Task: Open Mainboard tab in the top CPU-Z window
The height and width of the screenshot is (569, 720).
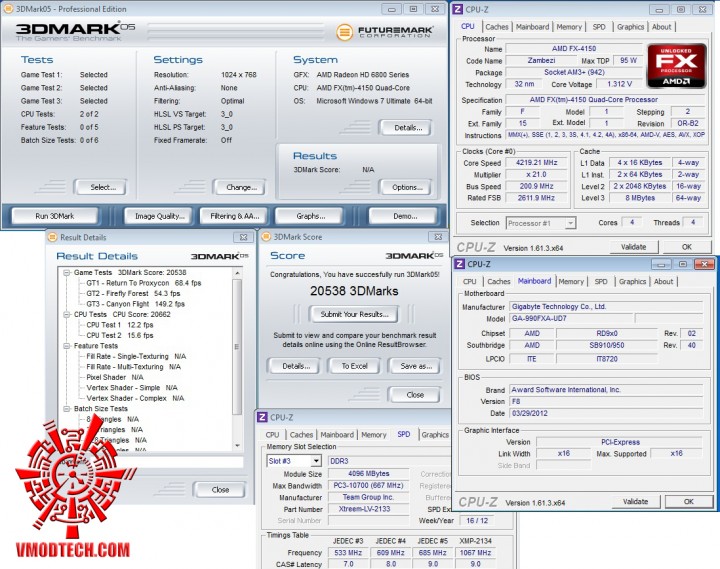Action: (532, 27)
